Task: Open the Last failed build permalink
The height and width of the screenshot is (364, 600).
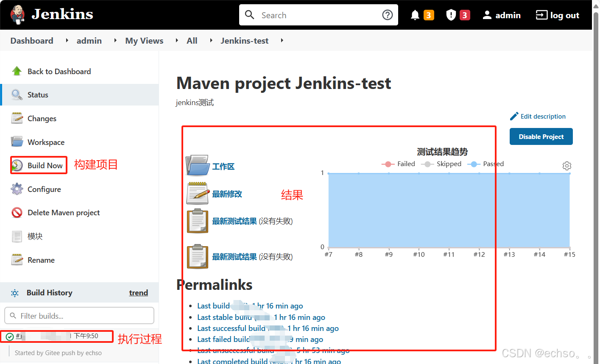Action: click(x=260, y=339)
